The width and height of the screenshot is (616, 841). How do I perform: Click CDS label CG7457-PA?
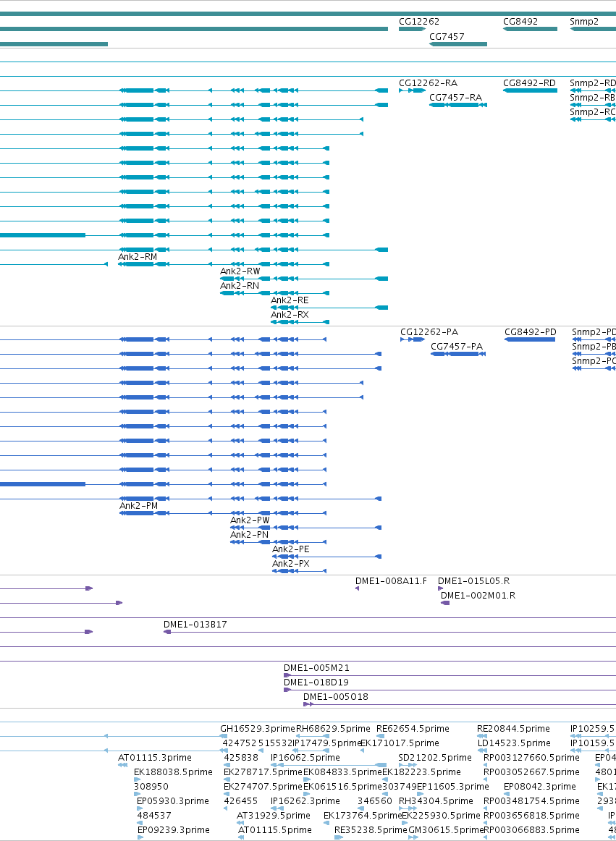(x=457, y=347)
